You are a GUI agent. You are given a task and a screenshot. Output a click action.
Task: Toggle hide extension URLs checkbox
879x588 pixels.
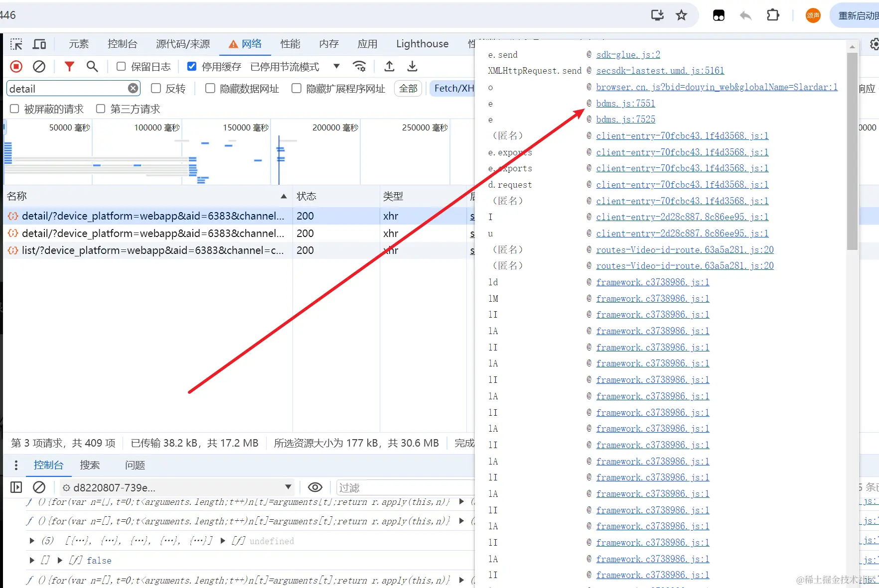click(x=296, y=89)
